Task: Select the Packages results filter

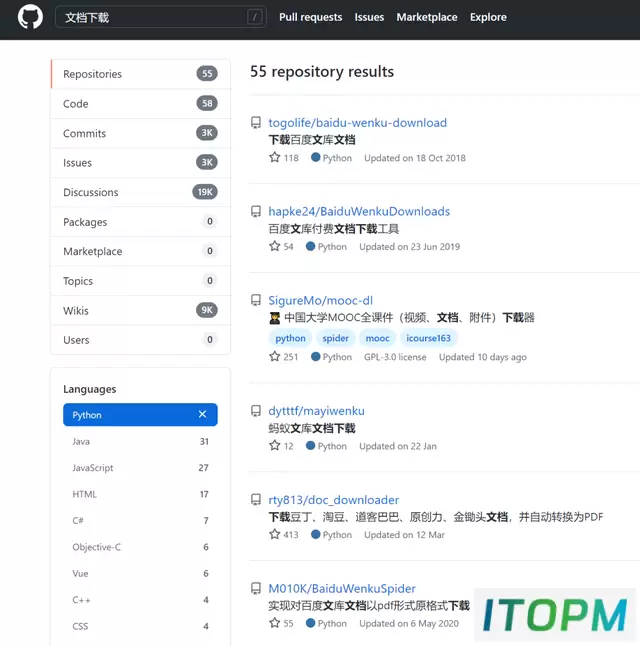Action: 141,222
